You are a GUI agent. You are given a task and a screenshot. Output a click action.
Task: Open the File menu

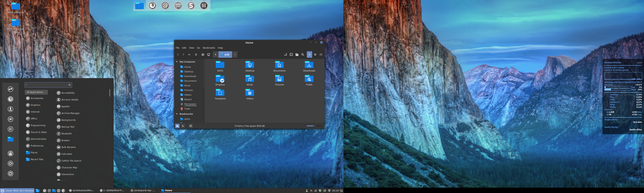pyautogui.click(x=177, y=48)
